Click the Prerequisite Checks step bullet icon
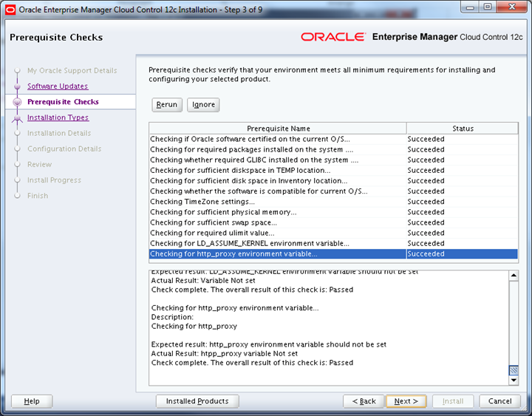532x416 pixels. pyautogui.click(x=17, y=102)
